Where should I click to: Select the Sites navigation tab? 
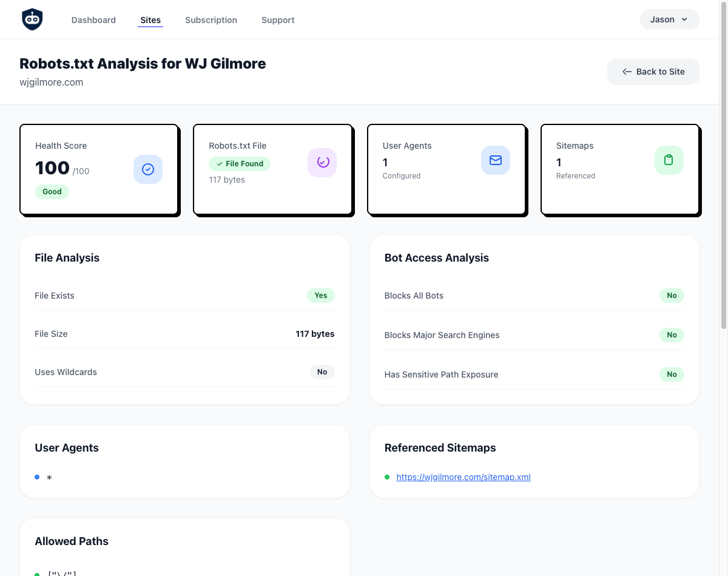coord(150,20)
